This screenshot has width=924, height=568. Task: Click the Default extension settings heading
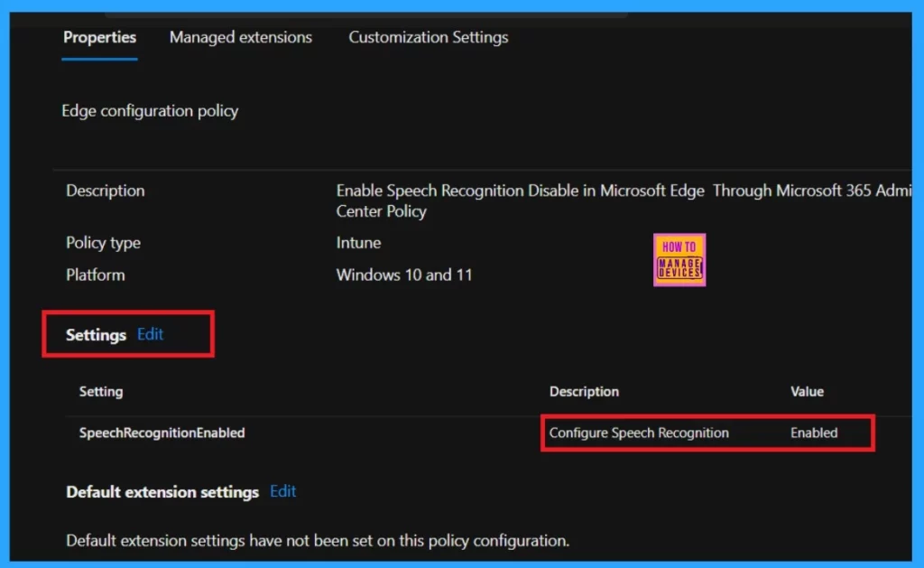pos(162,492)
